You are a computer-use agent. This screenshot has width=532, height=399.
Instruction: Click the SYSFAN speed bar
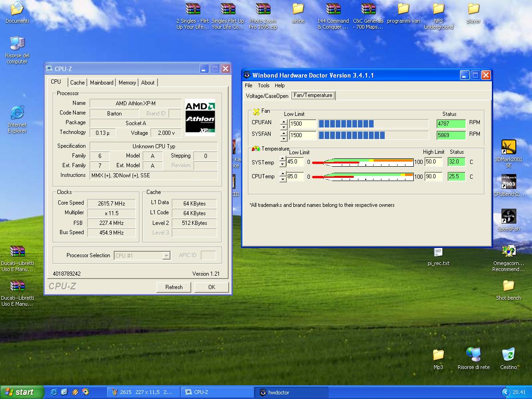[373, 135]
